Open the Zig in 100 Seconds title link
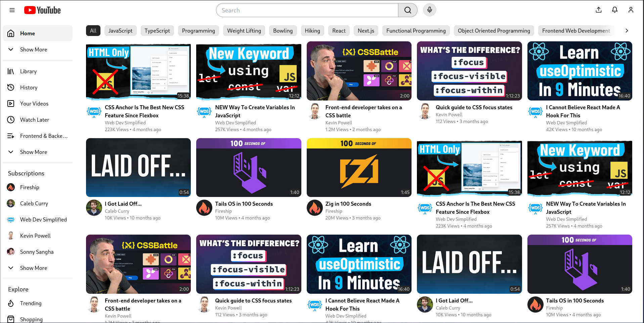 point(348,204)
